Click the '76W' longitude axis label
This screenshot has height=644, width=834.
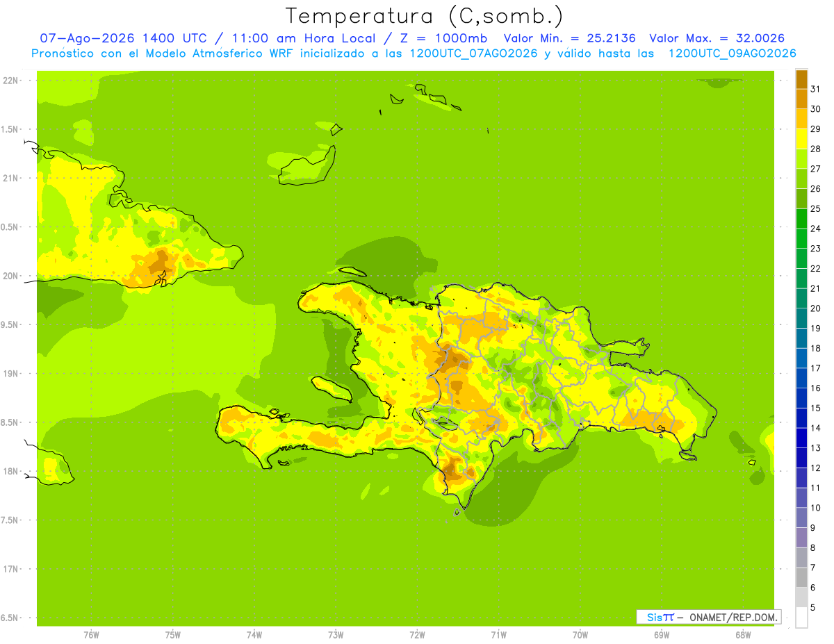[x=91, y=635]
